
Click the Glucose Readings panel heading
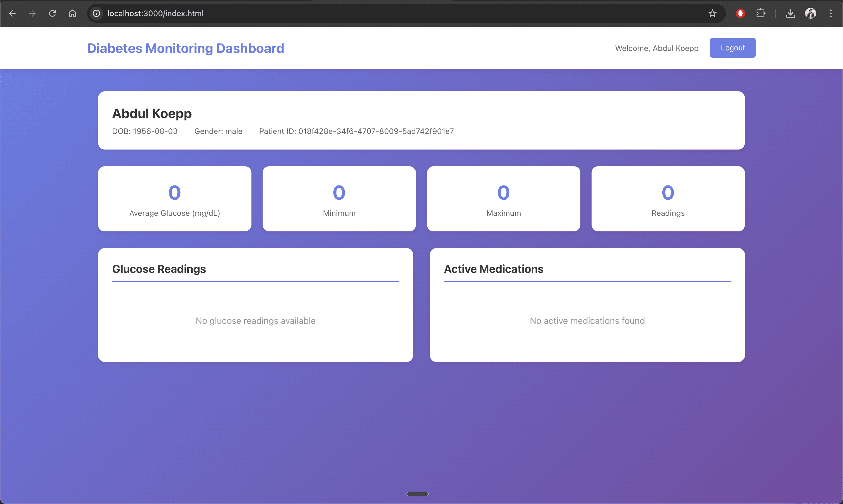159,269
